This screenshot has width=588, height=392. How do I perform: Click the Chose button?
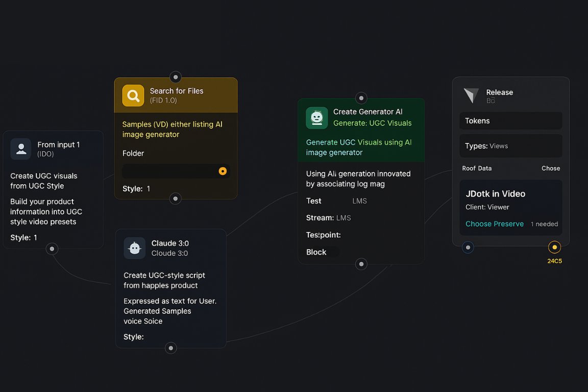(x=551, y=168)
